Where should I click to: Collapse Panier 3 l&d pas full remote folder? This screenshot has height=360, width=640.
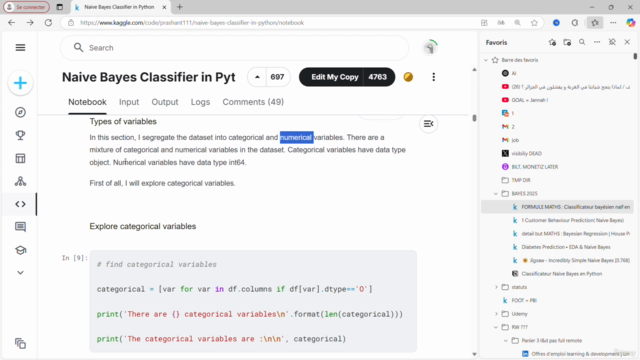(506, 341)
